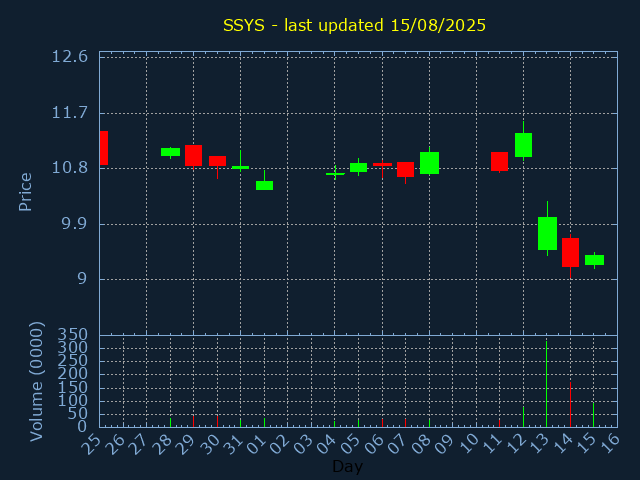Select the 200 volume axis label

[73, 374]
